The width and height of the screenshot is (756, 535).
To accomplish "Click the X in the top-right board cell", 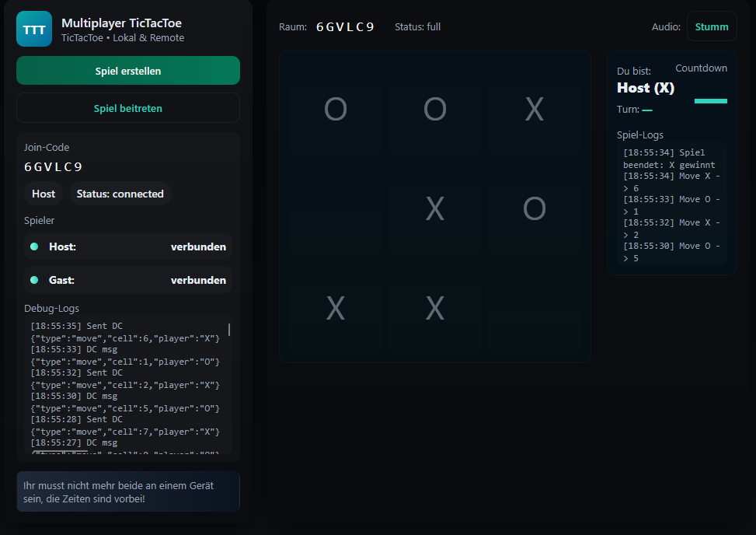I will click(535, 109).
